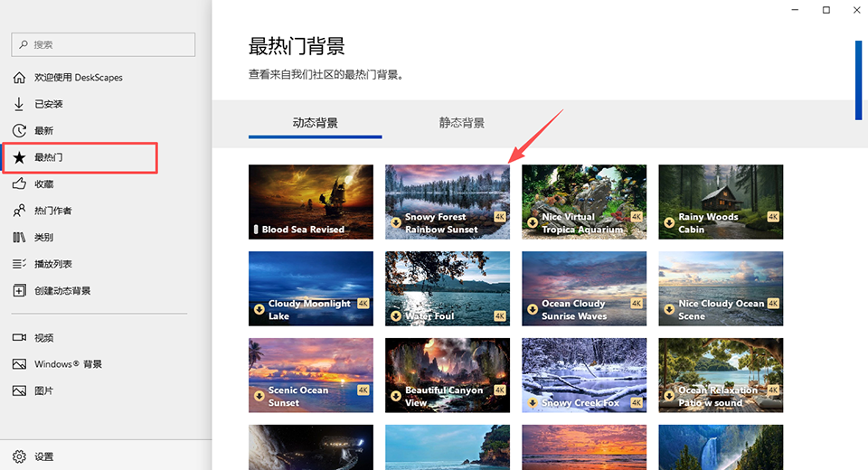Open the Nice Virtual Tropica Aquarium thumbnail
868x470 pixels.
pos(584,202)
